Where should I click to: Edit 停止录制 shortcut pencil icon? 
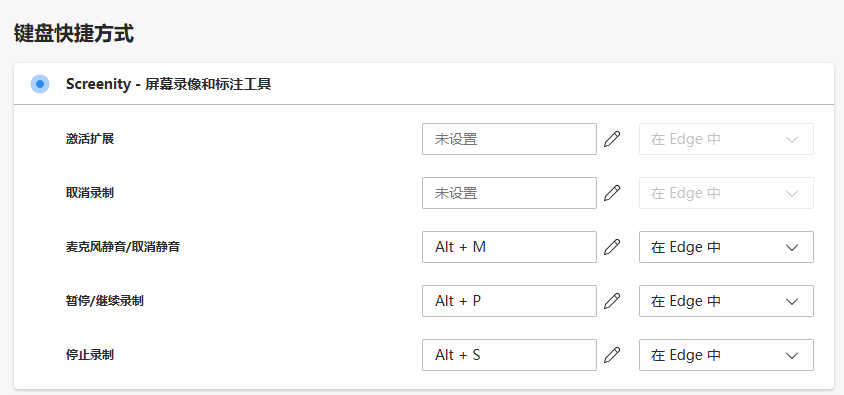pos(612,355)
